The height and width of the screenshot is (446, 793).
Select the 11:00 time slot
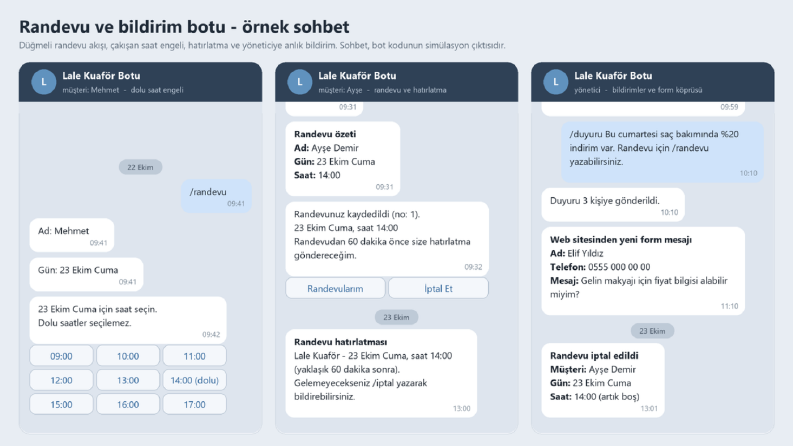pyautogui.click(x=194, y=356)
